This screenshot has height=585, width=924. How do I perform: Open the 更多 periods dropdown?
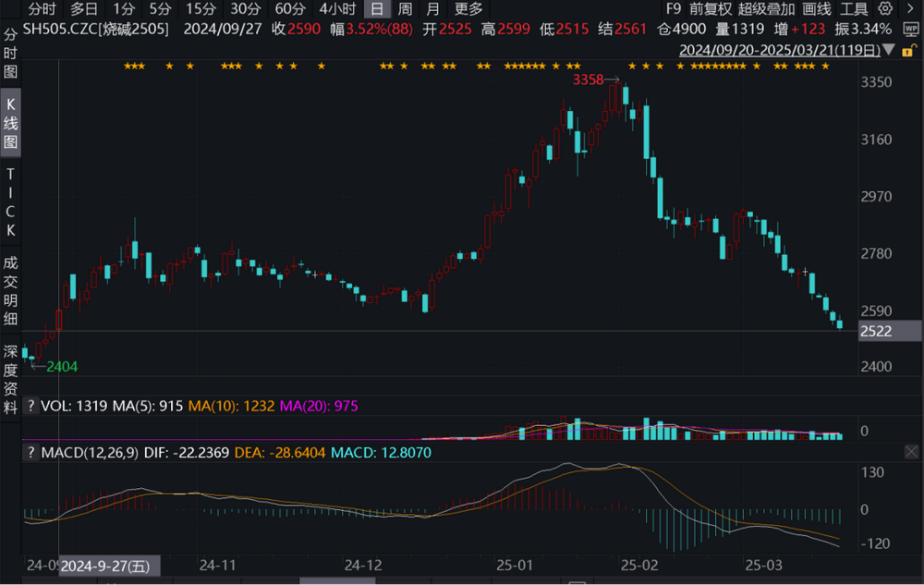coord(468,9)
